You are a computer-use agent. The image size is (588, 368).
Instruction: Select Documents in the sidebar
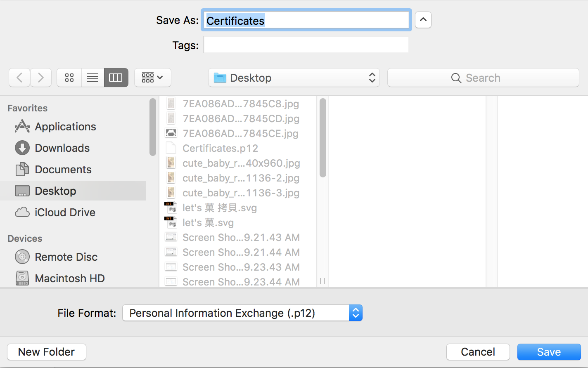(x=63, y=170)
